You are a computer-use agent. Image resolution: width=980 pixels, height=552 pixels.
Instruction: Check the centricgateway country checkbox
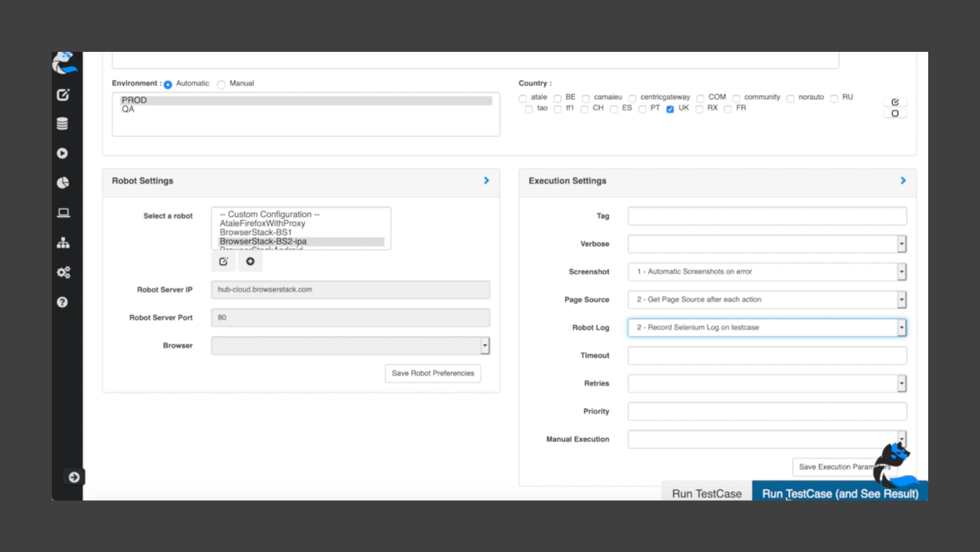(x=632, y=99)
